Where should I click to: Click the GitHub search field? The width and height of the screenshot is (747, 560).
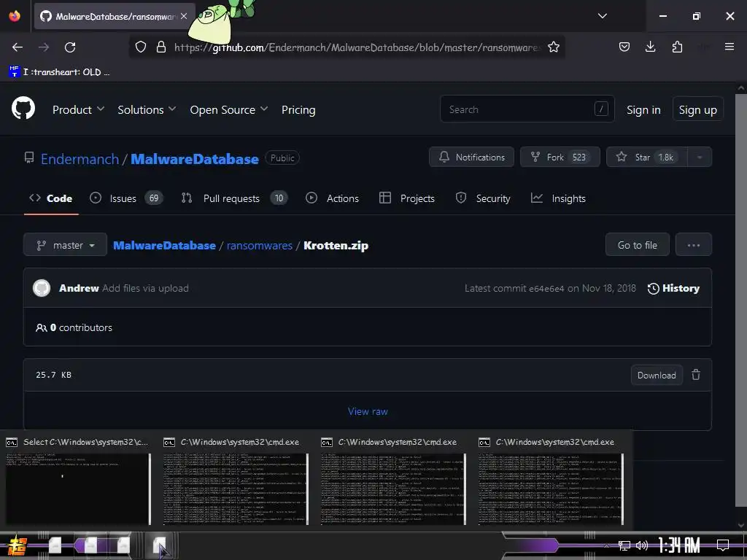pyautogui.click(x=527, y=109)
